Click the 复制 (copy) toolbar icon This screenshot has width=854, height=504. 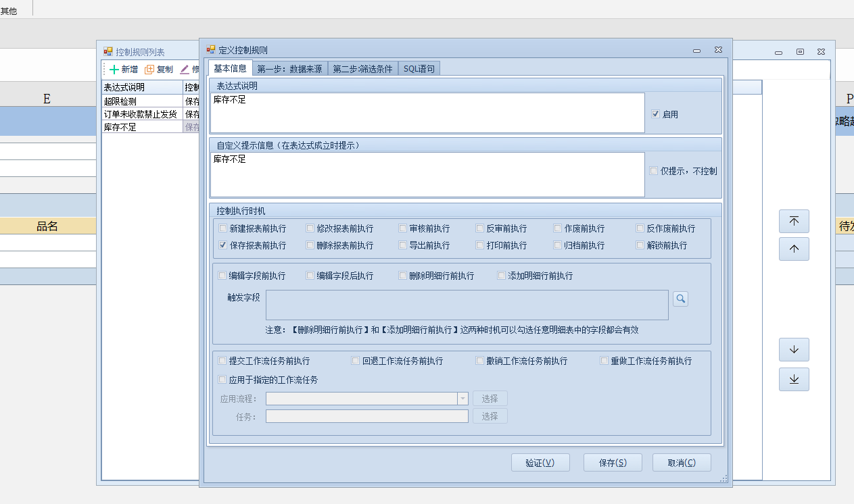(x=149, y=70)
